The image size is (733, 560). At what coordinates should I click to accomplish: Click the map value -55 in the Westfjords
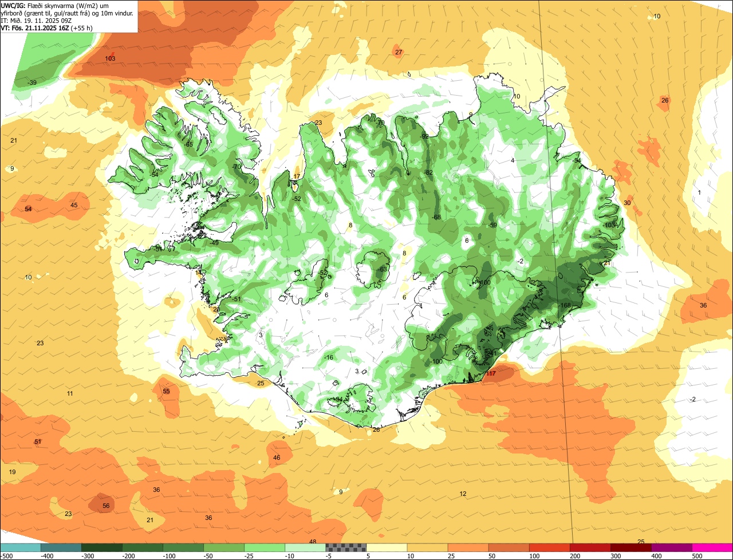point(188,144)
